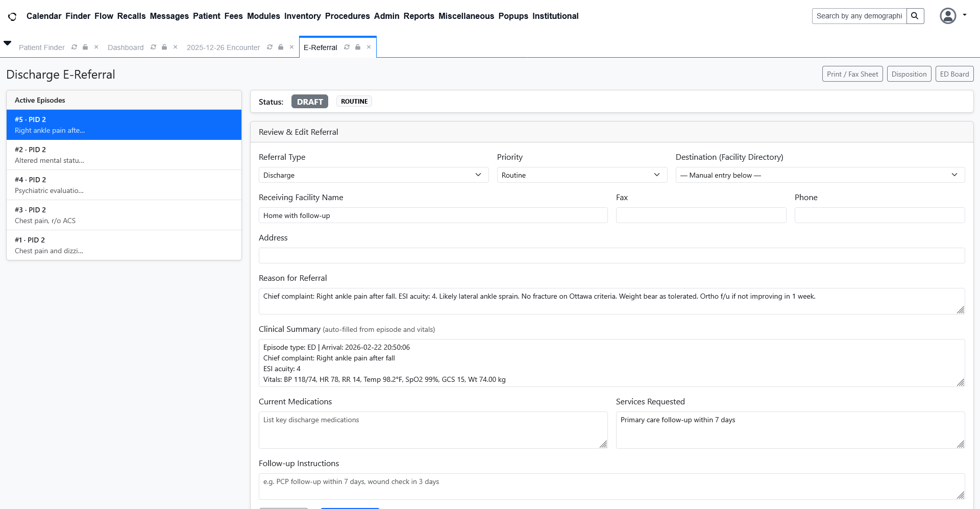Close the E-Referral tab
Screen dimensions: 980x509
[369, 47]
